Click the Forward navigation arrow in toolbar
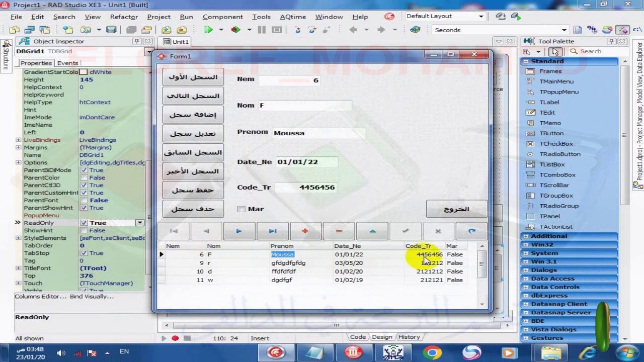644x362 pixels. tap(380, 30)
